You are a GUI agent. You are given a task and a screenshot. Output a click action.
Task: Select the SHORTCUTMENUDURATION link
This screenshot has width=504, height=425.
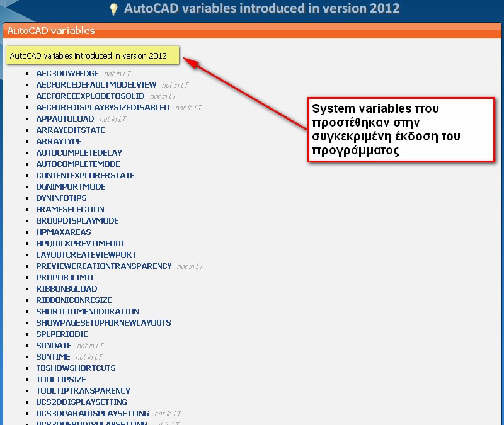click(x=88, y=311)
